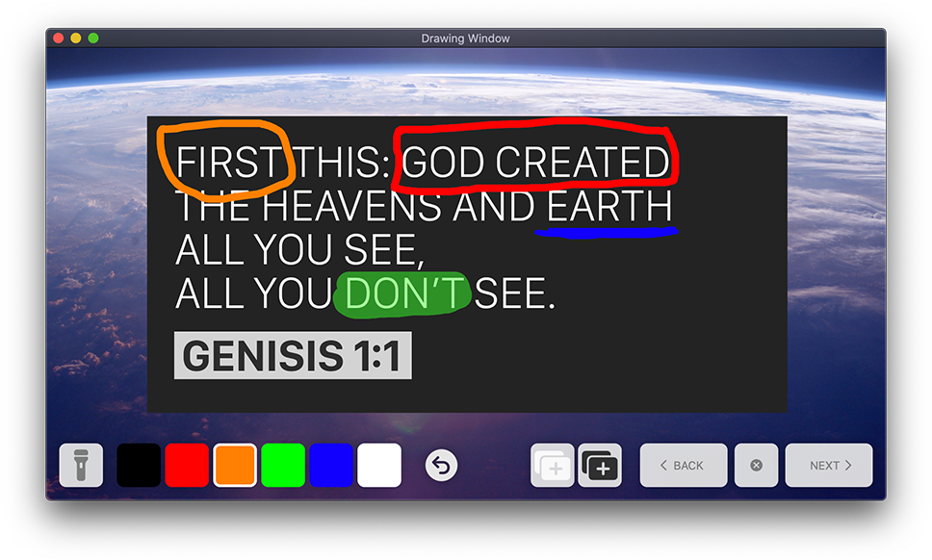Click the word FIRST in the verse
Screen dimensions: 932x560
pyautogui.click(x=228, y=162)
